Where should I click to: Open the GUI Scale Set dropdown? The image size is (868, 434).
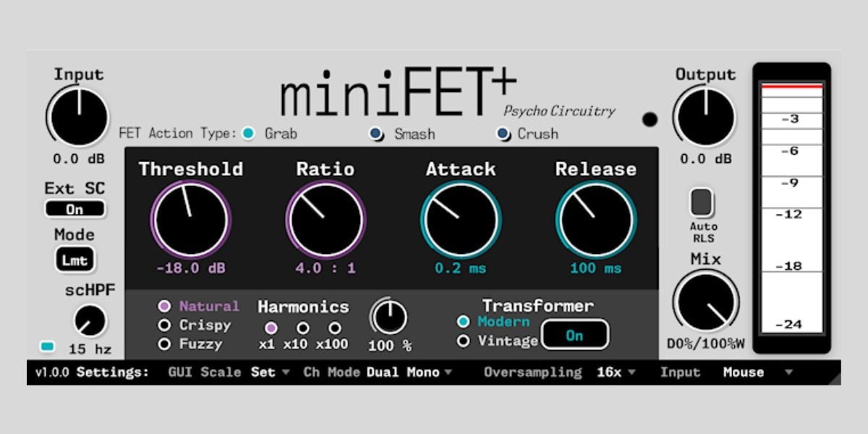coord(271,373)
